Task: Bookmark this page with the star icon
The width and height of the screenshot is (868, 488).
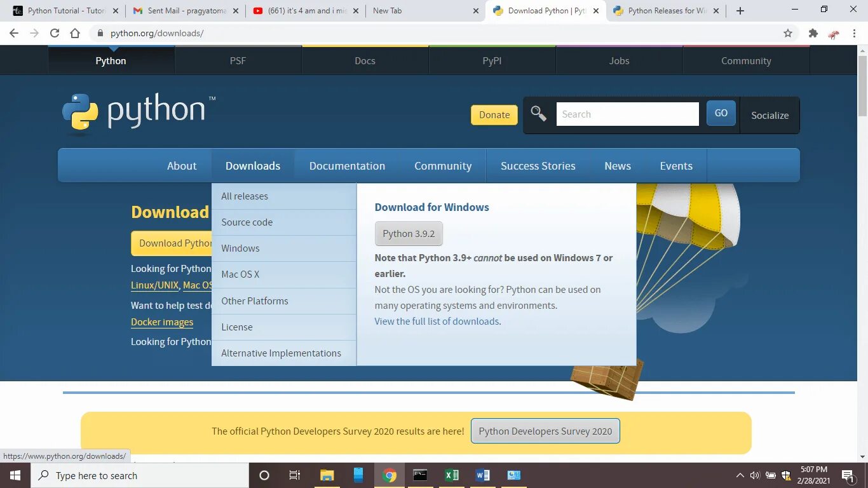Action: point(788,33)
